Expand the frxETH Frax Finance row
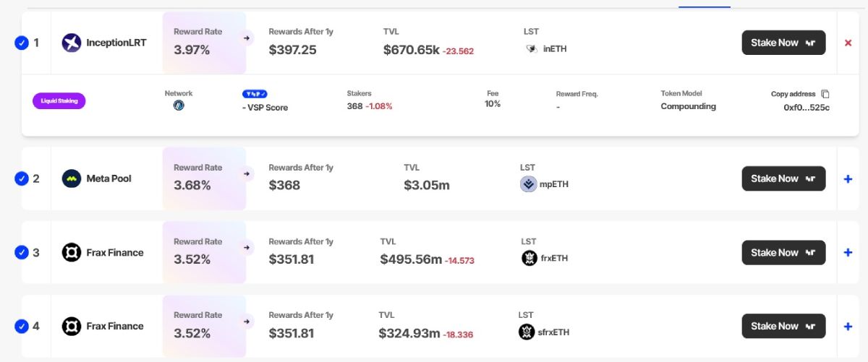 pos(848,252)
